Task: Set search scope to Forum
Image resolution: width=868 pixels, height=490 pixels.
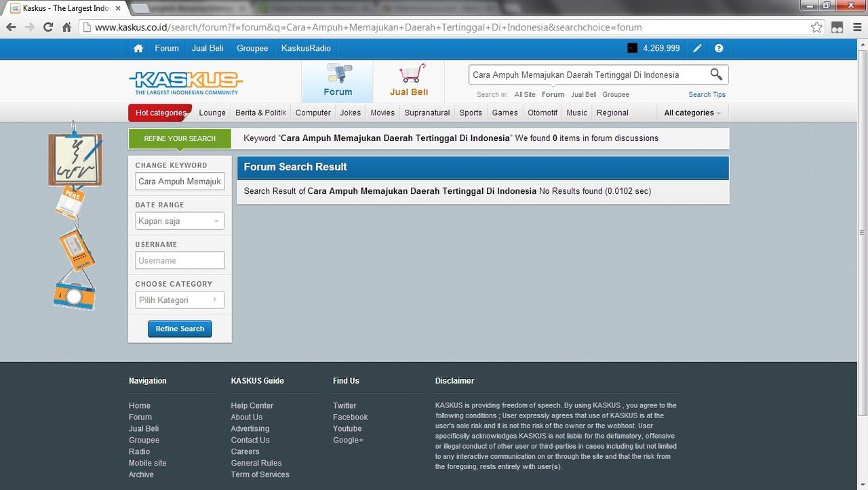Action: pos(553,95)
